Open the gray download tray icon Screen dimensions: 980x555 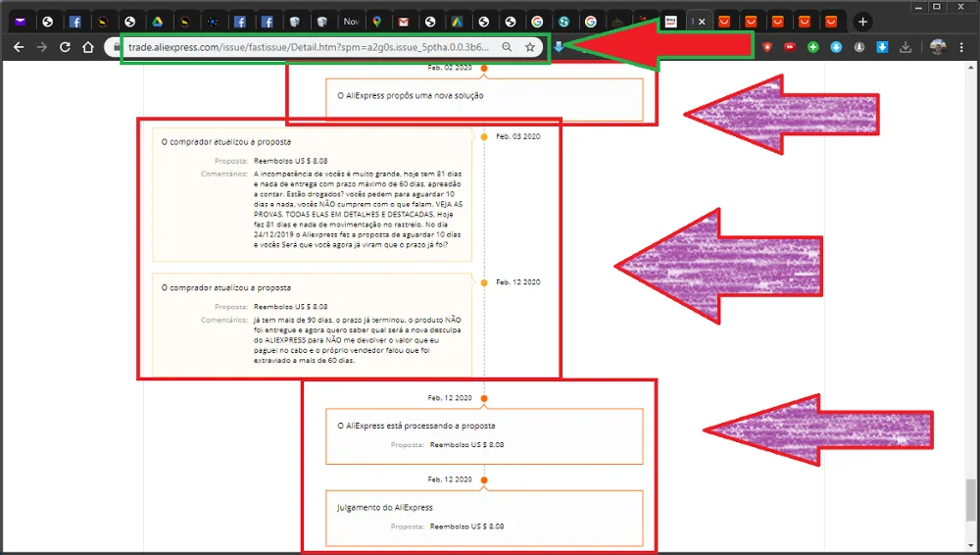tap(905, 47)
